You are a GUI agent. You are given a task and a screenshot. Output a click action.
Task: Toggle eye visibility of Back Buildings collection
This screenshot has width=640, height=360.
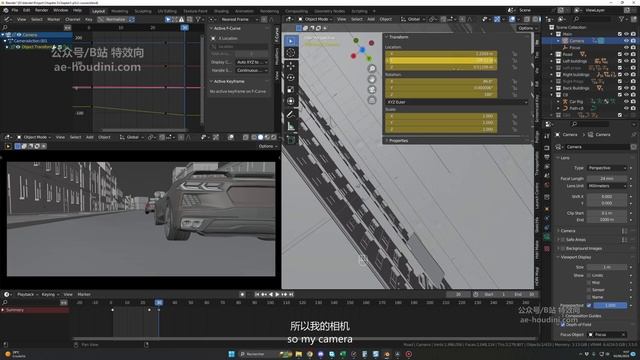[627, 88]
